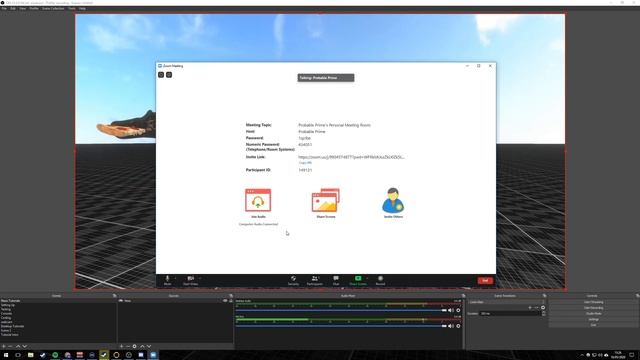Image resolution: width=640 pixels, height=360 pixels.
Task: Enable Studio Mode in Controls
Action: [593, 313]
